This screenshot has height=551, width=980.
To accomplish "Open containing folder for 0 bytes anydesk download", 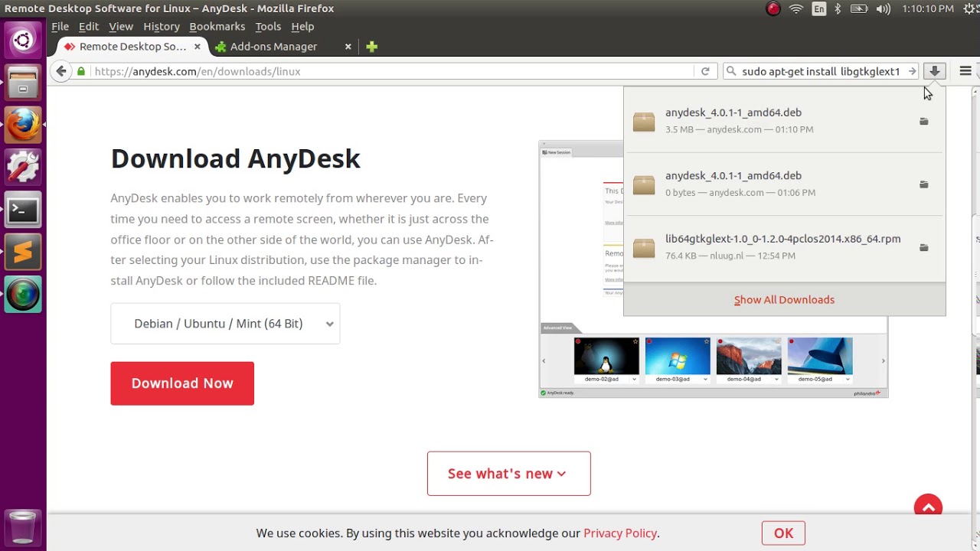I will pyautogui.click(x=924, y=184).
